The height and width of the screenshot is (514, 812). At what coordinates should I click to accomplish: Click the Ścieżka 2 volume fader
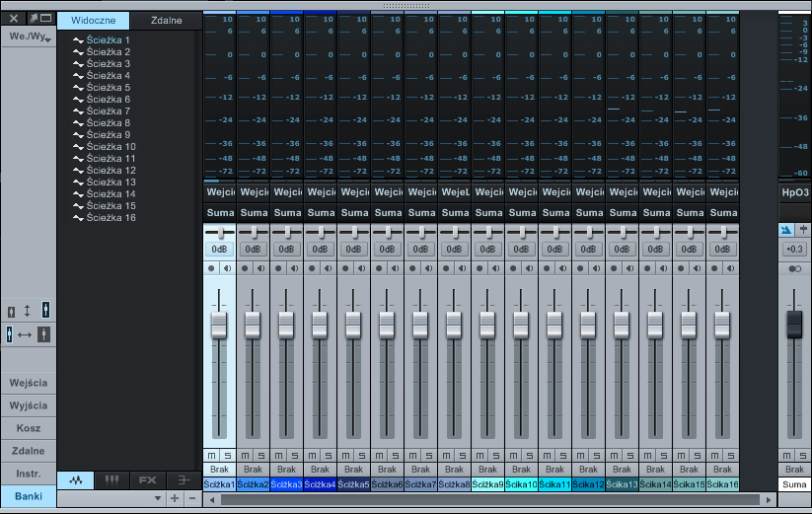253,326
